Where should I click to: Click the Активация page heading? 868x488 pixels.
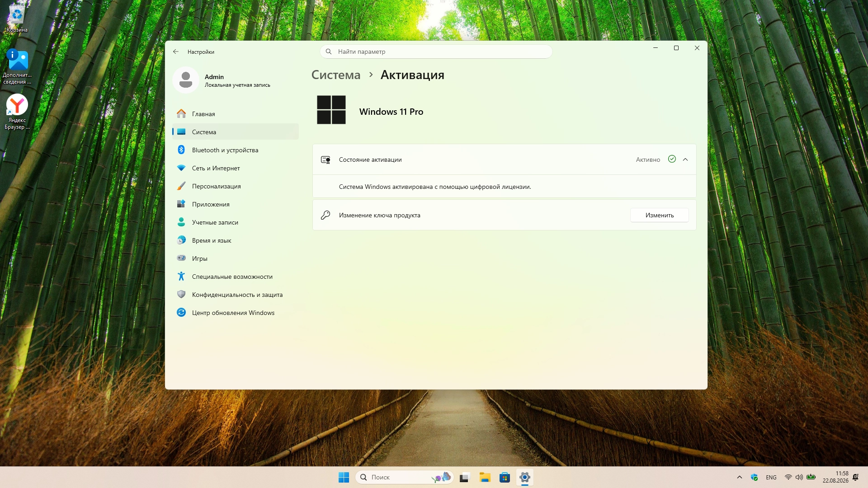coord(412,75)
